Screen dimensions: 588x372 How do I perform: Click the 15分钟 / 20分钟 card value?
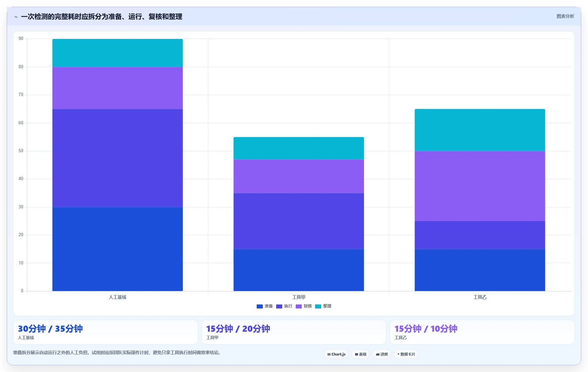click(238, 329)
